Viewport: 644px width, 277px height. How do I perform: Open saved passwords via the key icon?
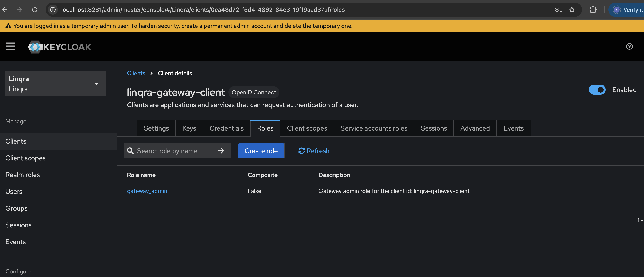[558, 10]
